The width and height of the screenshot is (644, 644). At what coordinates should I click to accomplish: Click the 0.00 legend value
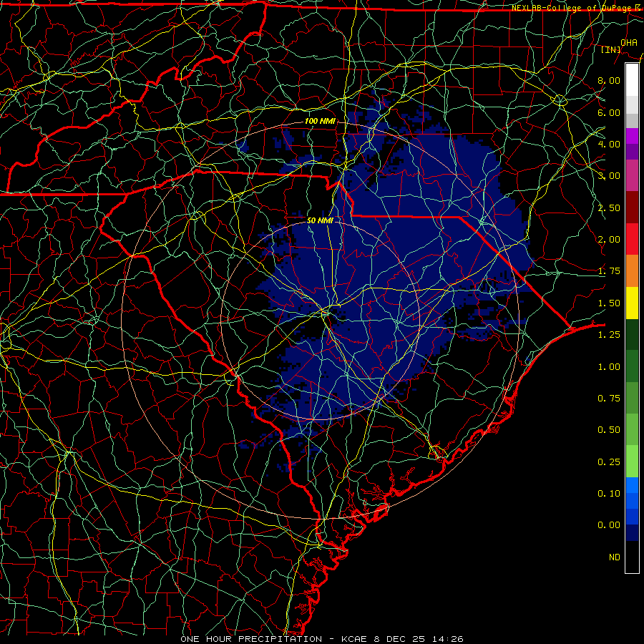point(609,525)
